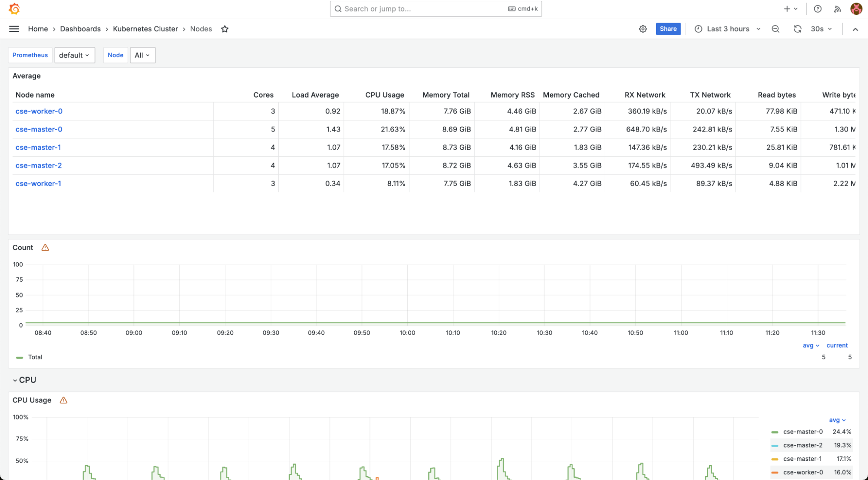Viewport: 868px width, 480px height.
Task: Open the news feed icon
Action: tap(837, 9)
